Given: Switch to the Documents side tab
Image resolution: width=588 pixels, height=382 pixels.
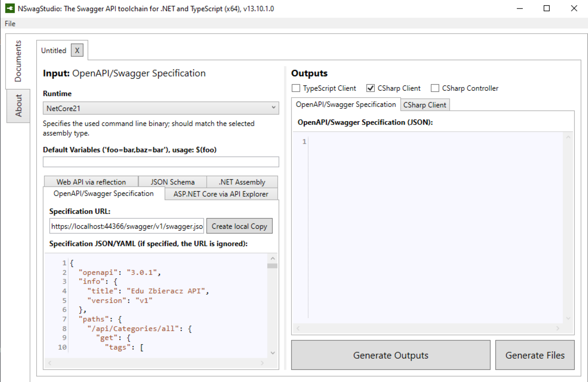Looking at the screenshot, I should 18,61.
